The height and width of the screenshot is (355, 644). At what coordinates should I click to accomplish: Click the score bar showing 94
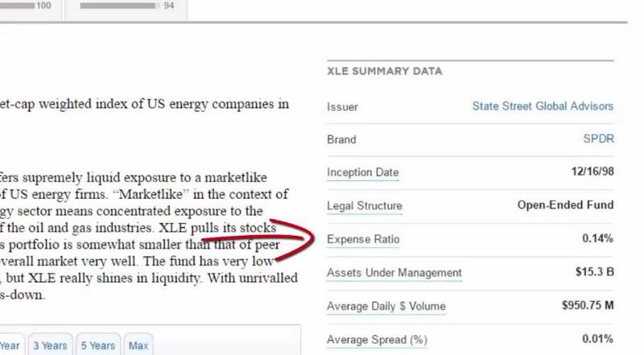click(x=119, y=6)
